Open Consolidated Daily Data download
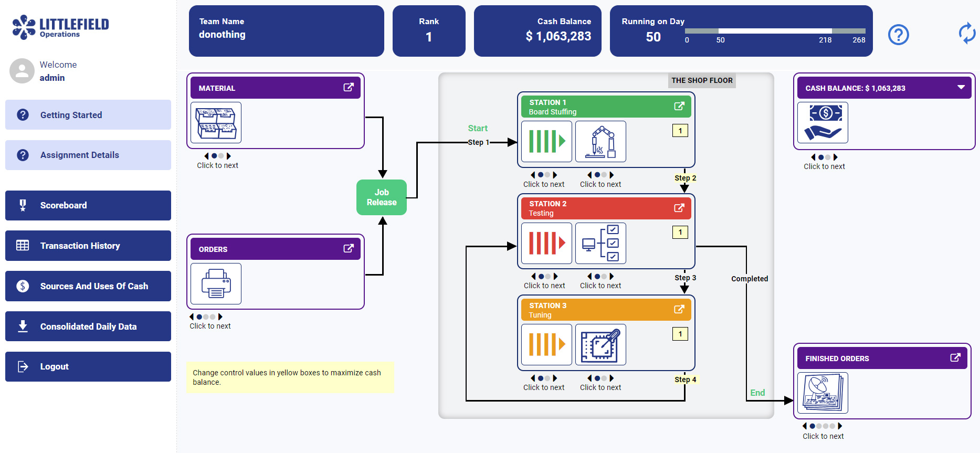This screenshot has height=453, width=980. (88, 326)
